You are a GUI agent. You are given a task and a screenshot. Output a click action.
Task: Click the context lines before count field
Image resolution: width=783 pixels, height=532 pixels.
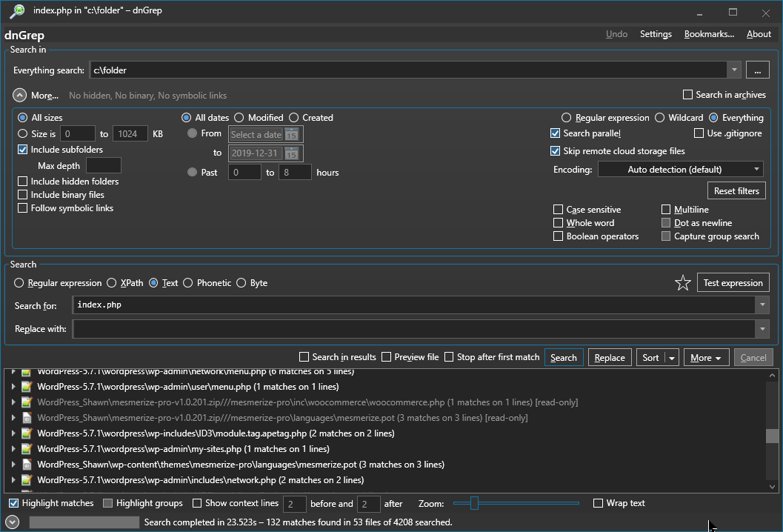295,504
